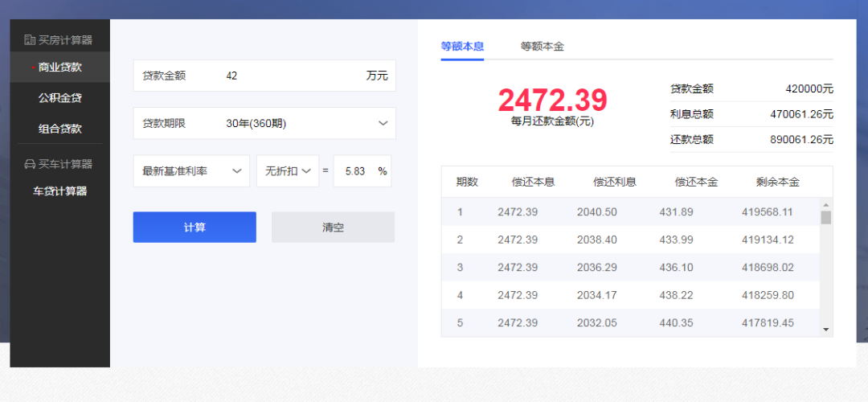Image resolution: width=868 pixels, height=402 pixels.
Task: Click the house calculator icon in sidebar
Action: 30,40
